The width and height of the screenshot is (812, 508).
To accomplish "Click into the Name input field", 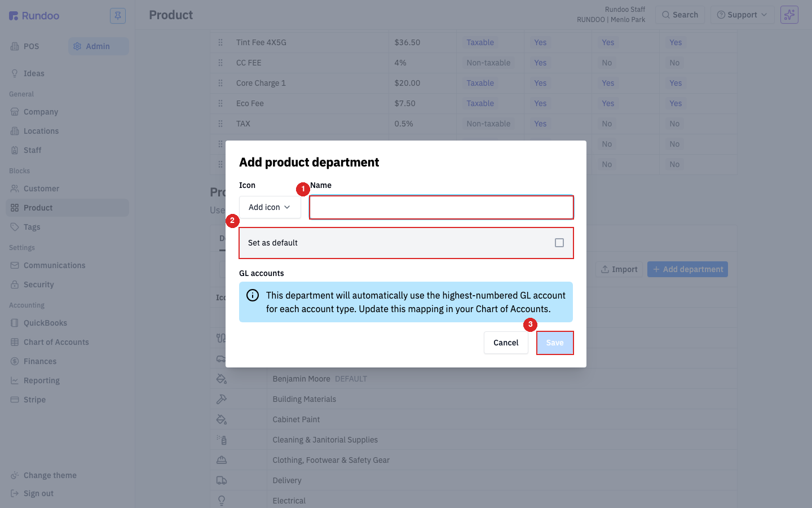I will point(442,207).
